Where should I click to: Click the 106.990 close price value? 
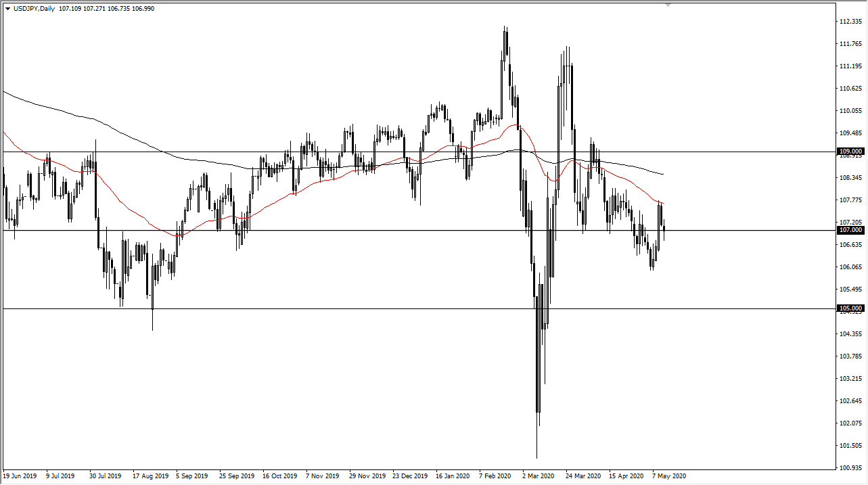click(141, 9)
